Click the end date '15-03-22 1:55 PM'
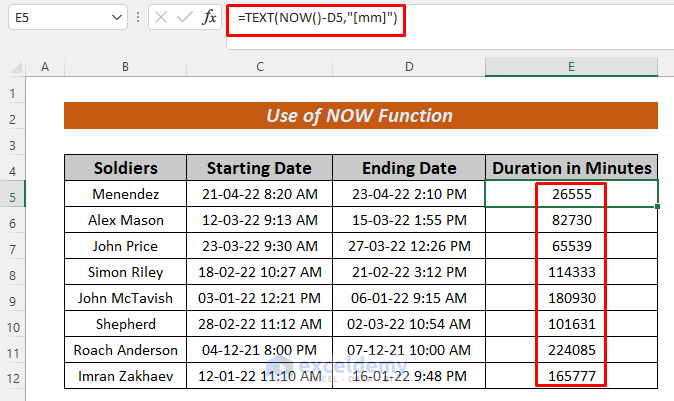Screen dimensions: 674x401 409,220
